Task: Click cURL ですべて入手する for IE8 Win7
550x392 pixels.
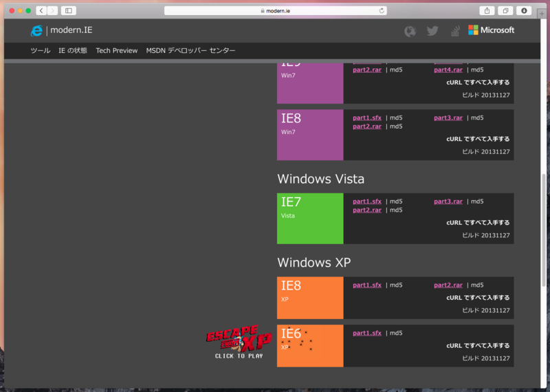Action: pos(478,139)
